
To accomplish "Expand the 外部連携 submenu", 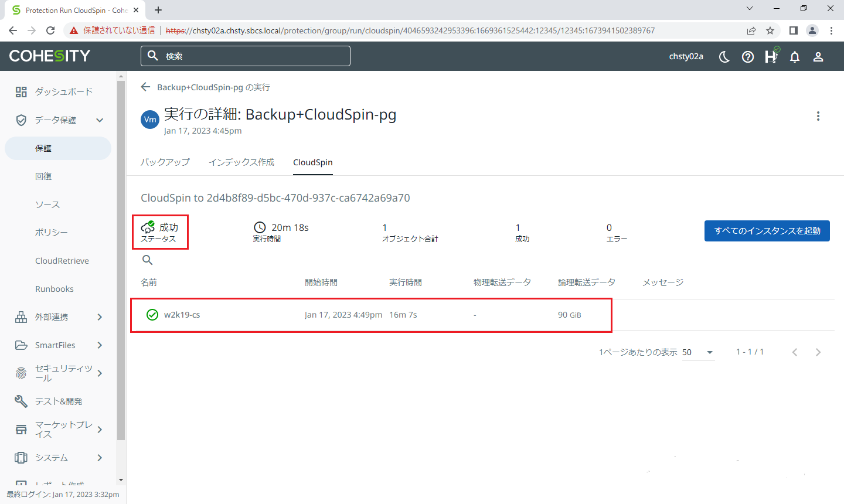I will 100,317.
